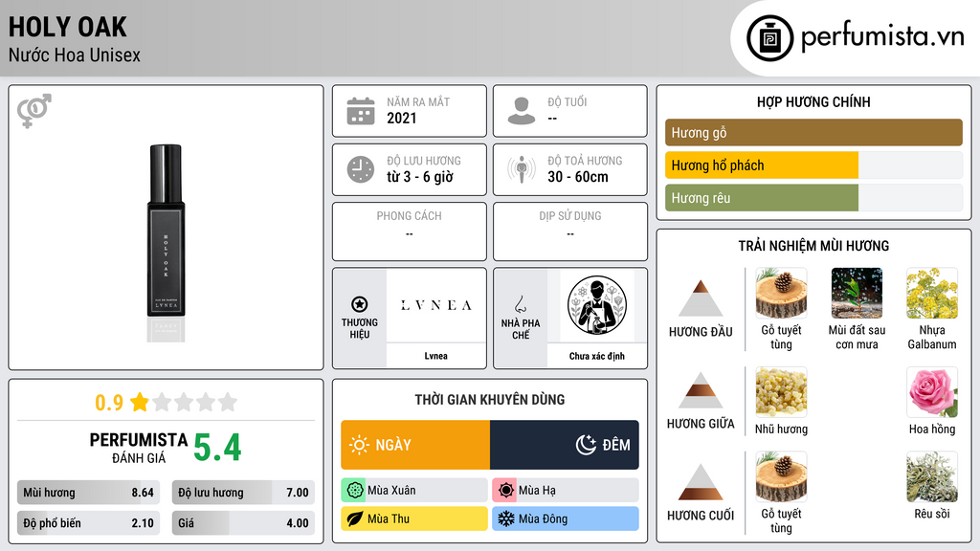Click the Lvnea brand name label

[435, 356]
